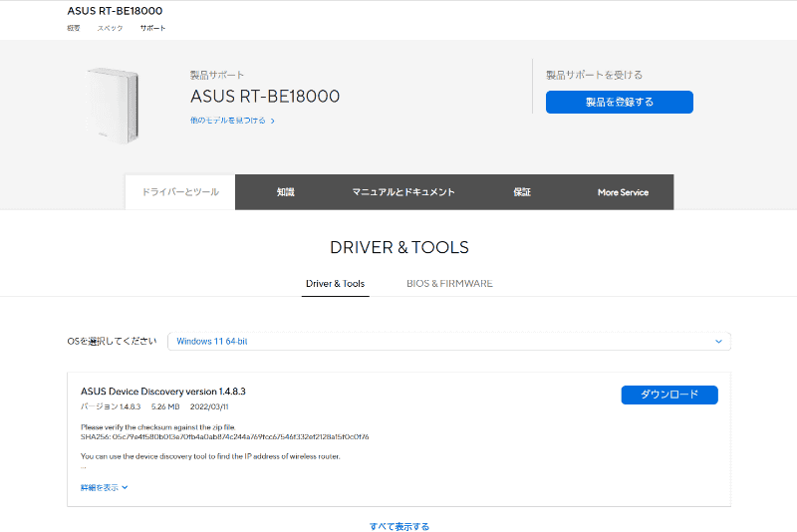Click the ASUS Device Discovery version 1.4.8.3 title
This screenshot has height=532, width=797.
(x=163, y=392)
